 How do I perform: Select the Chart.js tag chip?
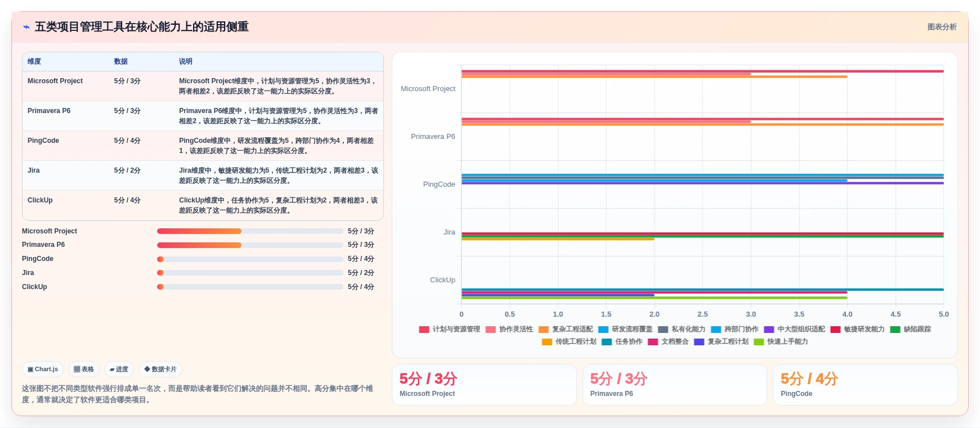(43, 370)
